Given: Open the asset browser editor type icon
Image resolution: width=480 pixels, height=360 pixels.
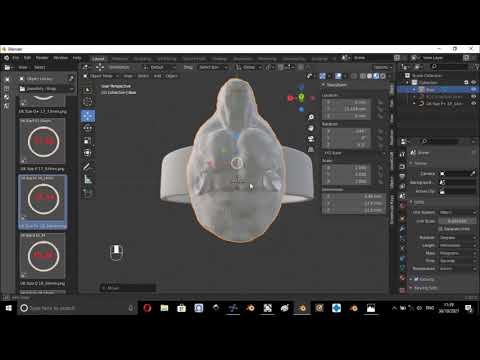Looking at the screenshot, I should tap(7, 67).
